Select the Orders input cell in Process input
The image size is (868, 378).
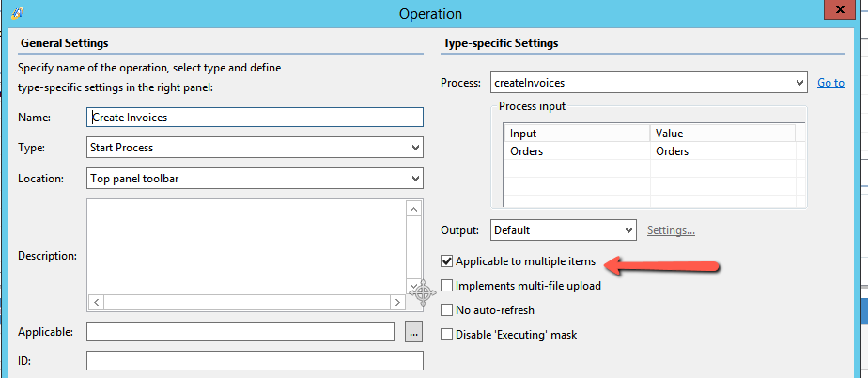(x=577, y=150)
